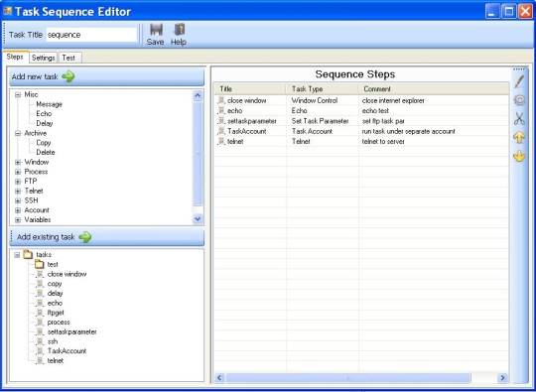Image resolution: width=536 pixels, height=392 pixels.
Task: Click the scissors cut icon
Action: [519, 119]
